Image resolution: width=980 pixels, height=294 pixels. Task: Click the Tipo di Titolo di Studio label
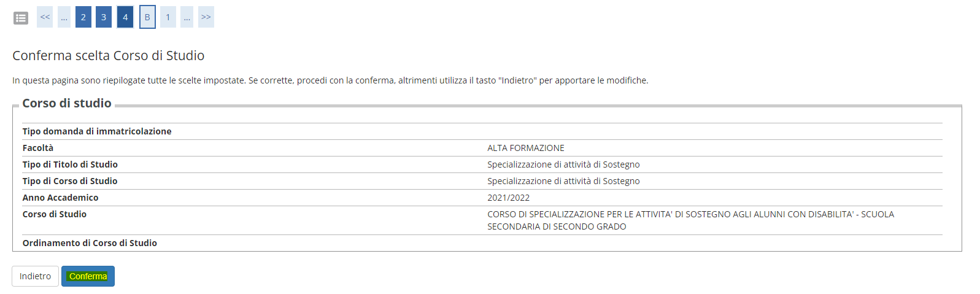click(x=70, y=164)
